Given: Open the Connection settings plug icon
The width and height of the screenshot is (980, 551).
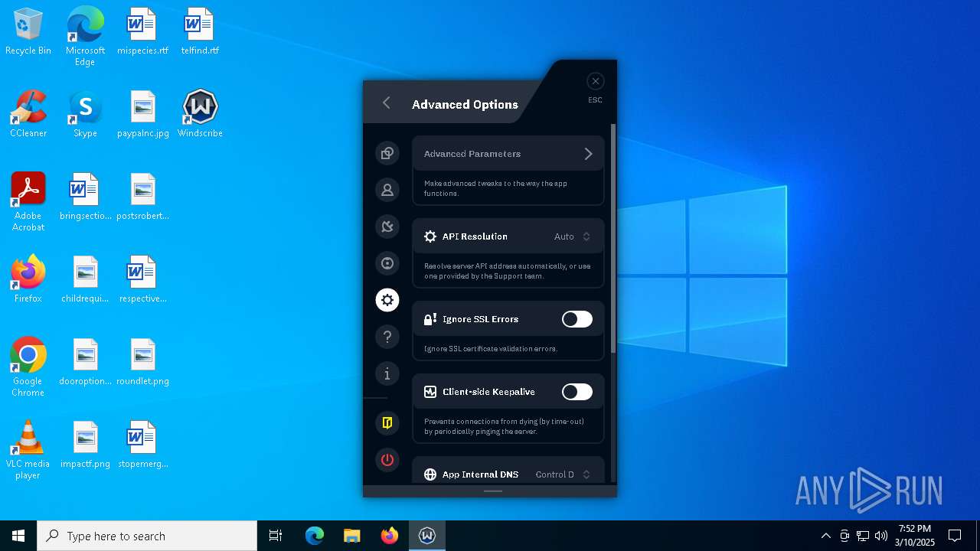Looking at the screenshot, I should click(x=387, y=227).
